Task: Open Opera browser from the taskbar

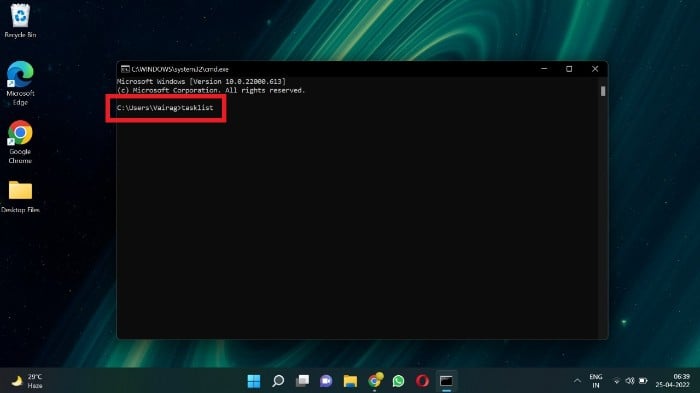Action: (422, 381)
